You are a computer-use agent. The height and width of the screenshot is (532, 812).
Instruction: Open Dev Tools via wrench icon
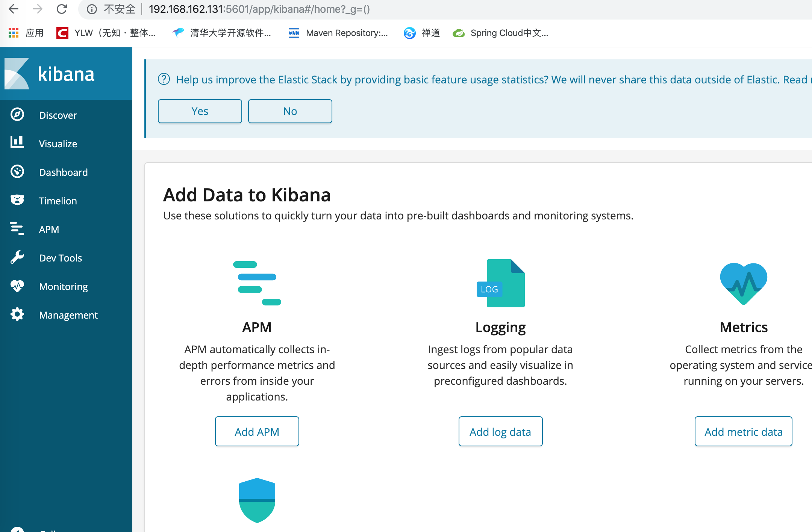coord(17,257)
